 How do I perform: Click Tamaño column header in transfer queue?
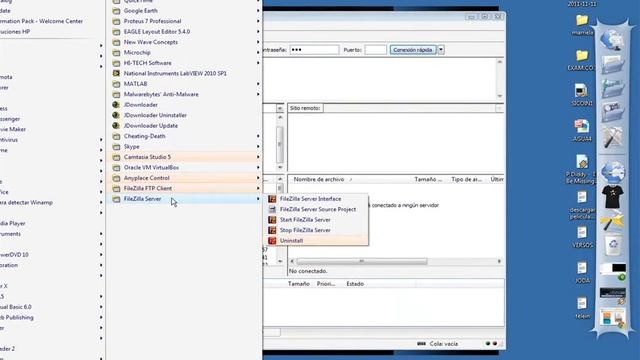tap(298, 284)
